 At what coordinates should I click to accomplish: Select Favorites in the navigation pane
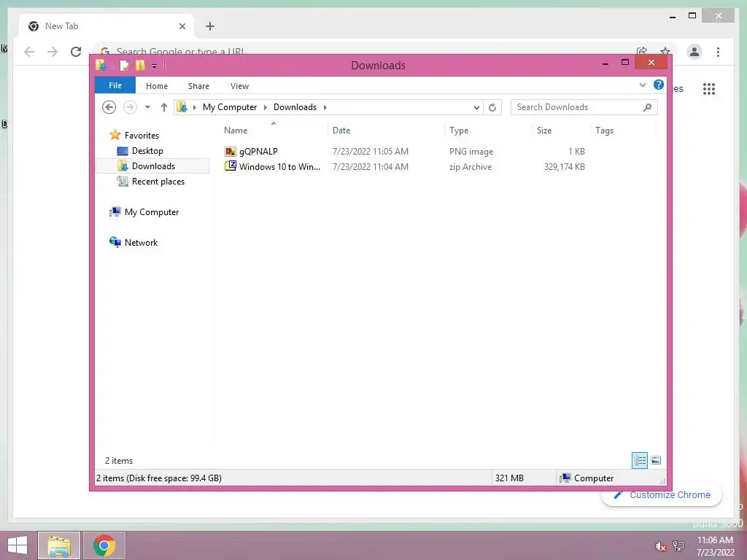point(142,135)
